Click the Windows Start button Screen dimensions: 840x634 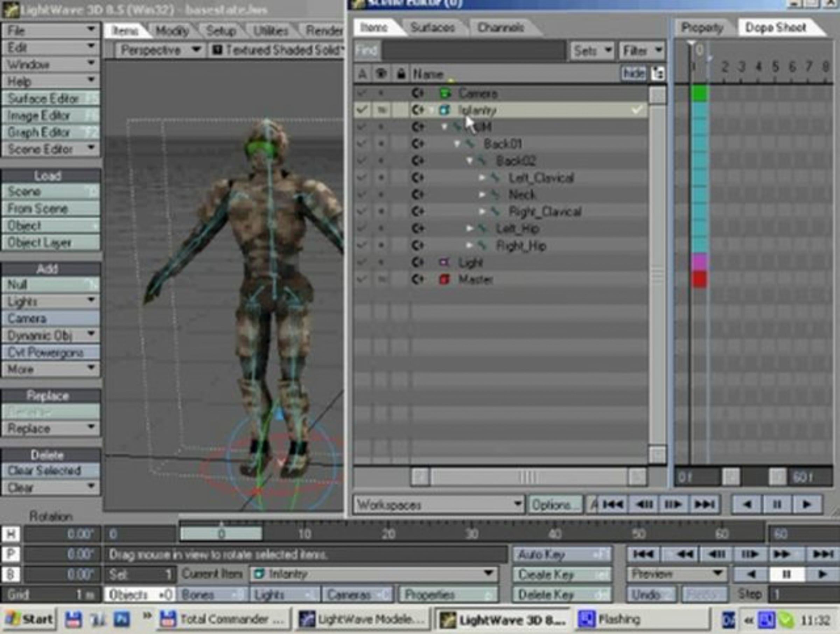(29, 619)
